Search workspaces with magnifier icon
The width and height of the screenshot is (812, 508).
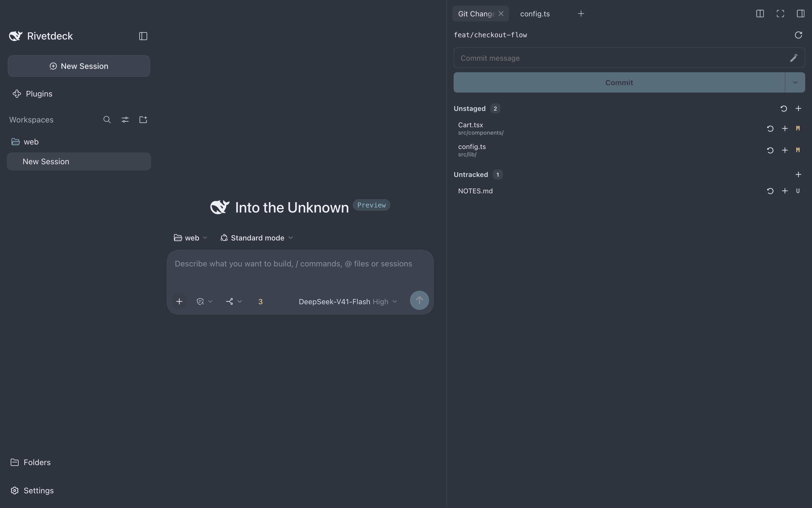(x=107, y=120)
